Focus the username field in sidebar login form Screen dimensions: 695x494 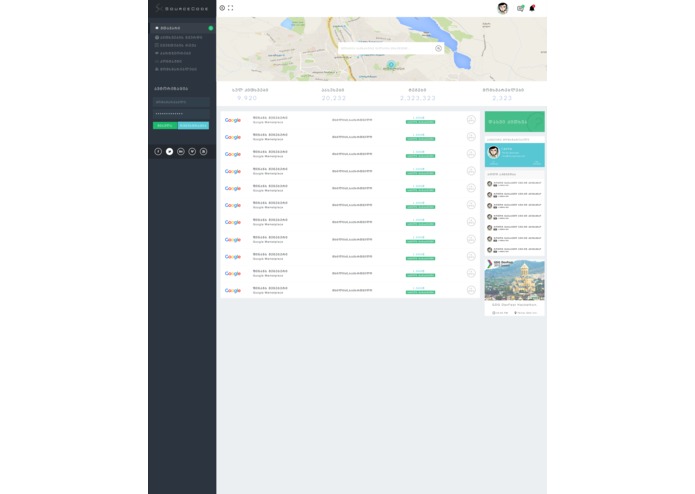point(181,102)
